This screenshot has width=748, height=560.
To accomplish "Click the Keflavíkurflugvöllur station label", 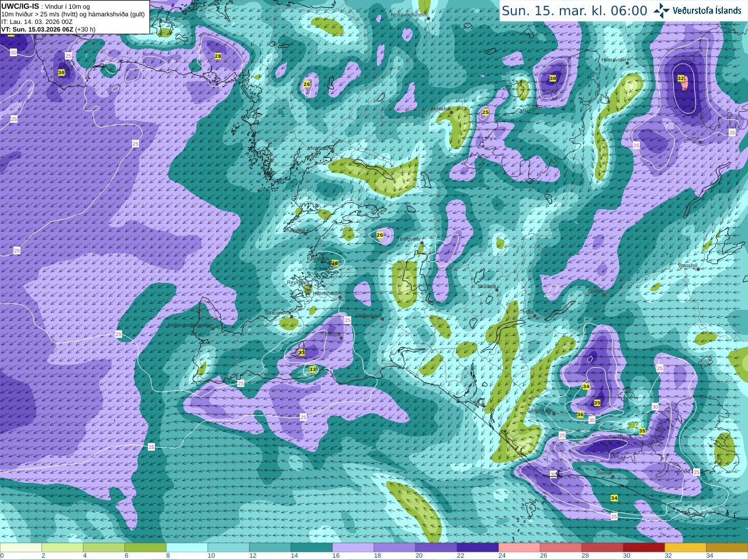I will (190, 325).
